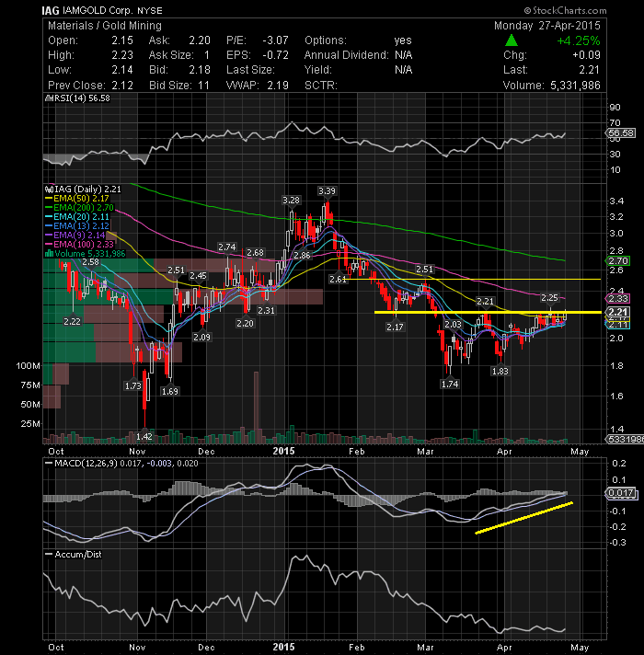Click the pink line swatch before EMA(100)
Image resolution: width=644 pixels, height=655 pixels.
pos(49,245)
